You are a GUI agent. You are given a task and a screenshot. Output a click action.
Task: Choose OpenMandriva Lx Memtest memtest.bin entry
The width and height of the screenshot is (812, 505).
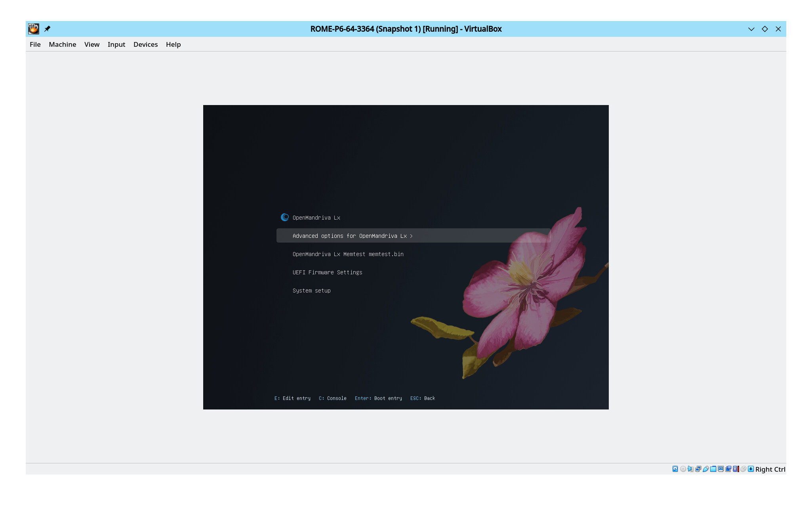click(348, 254)
